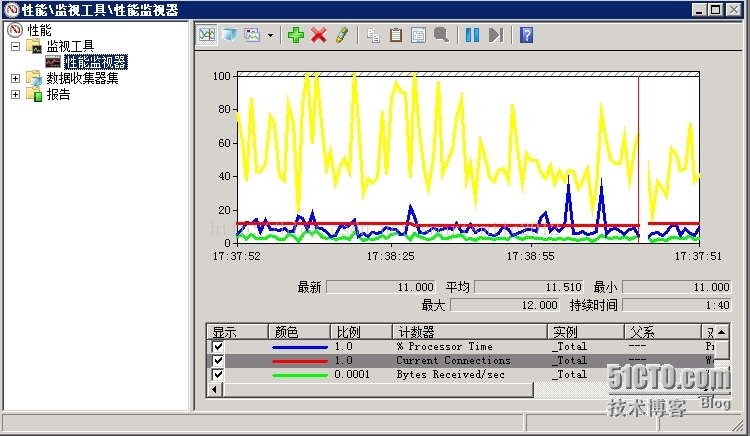The height and width of the screenshot is (436, 750).
Task: Click the 最小 value field
Action: pyautogui.click(x=677, y=287)
